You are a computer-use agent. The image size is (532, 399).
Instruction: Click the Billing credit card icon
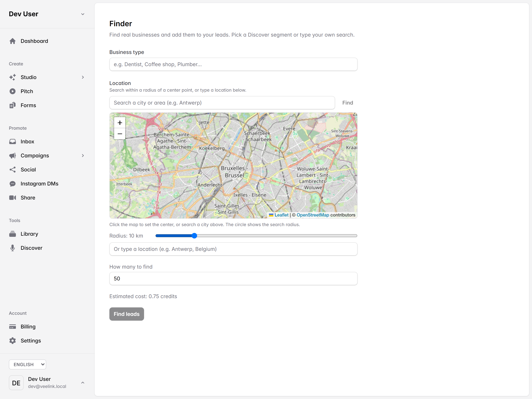(13, 327)
